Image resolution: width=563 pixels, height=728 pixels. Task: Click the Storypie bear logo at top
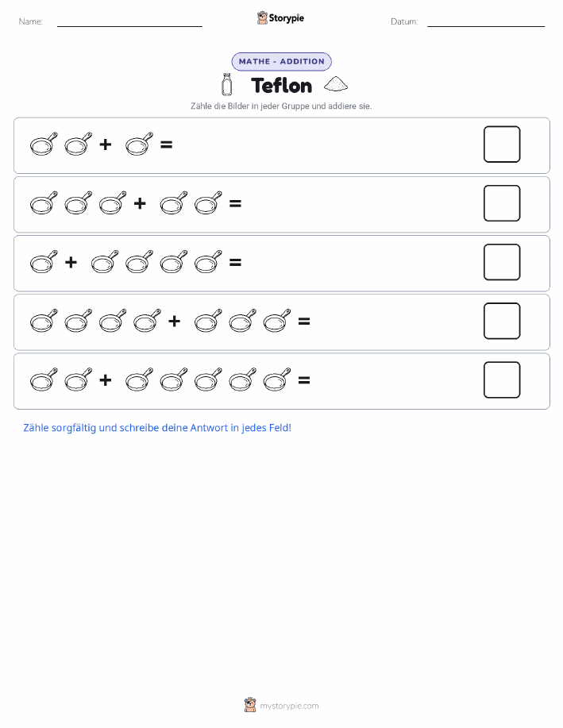point(263,18)
